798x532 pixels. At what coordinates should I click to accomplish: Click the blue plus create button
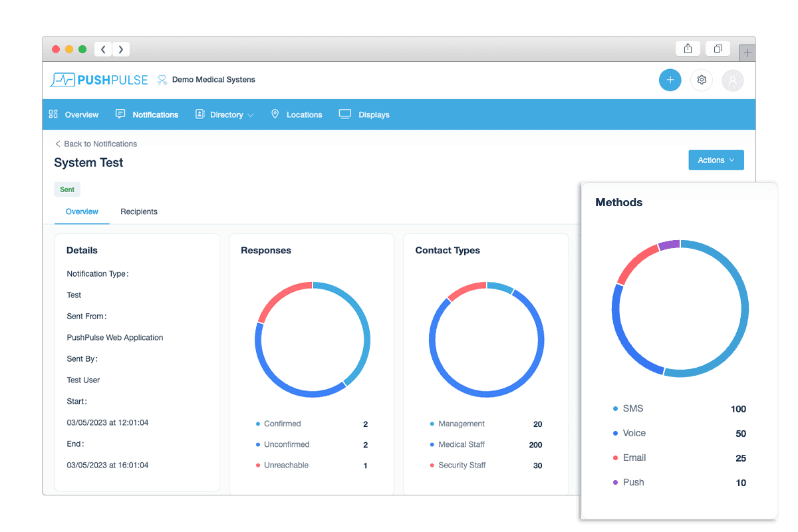pyautogui.click(x=670, y=80)
